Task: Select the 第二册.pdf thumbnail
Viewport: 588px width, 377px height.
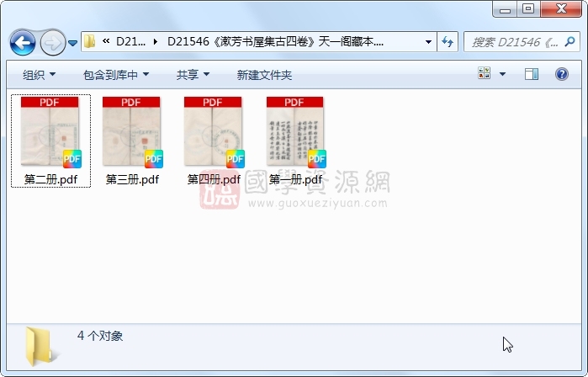Action: 50,131
